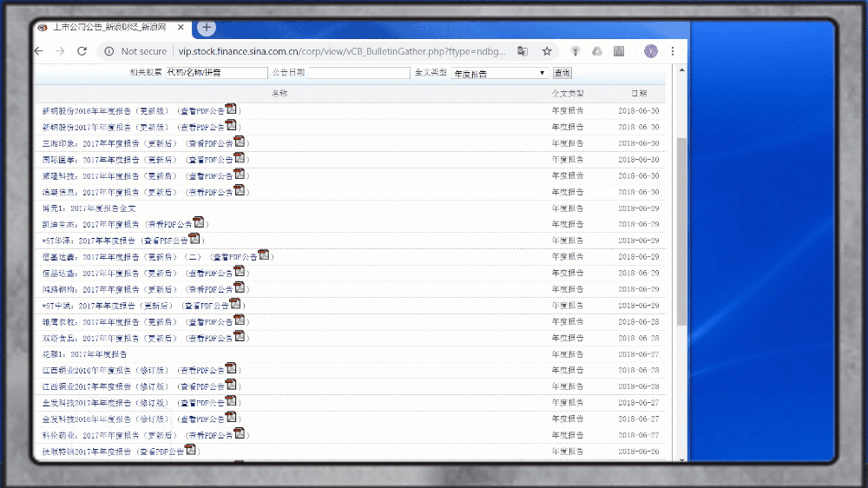Image resolution: width=868 pixels, height=488 pixels.
Task: Click scrollbar down arrow
Action: pos(681,459)
